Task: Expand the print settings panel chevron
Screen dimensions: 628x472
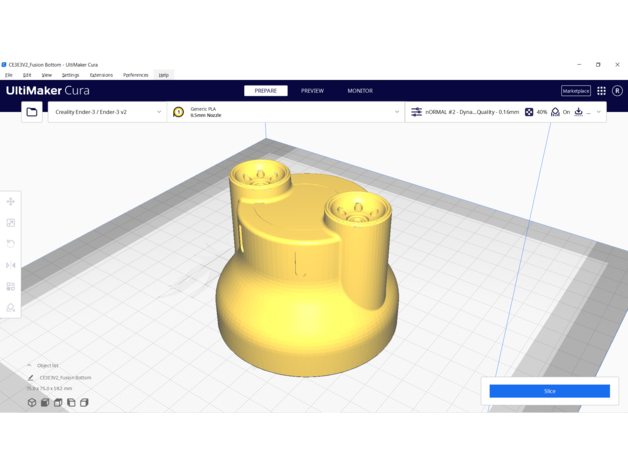Action: coord(599,112)
